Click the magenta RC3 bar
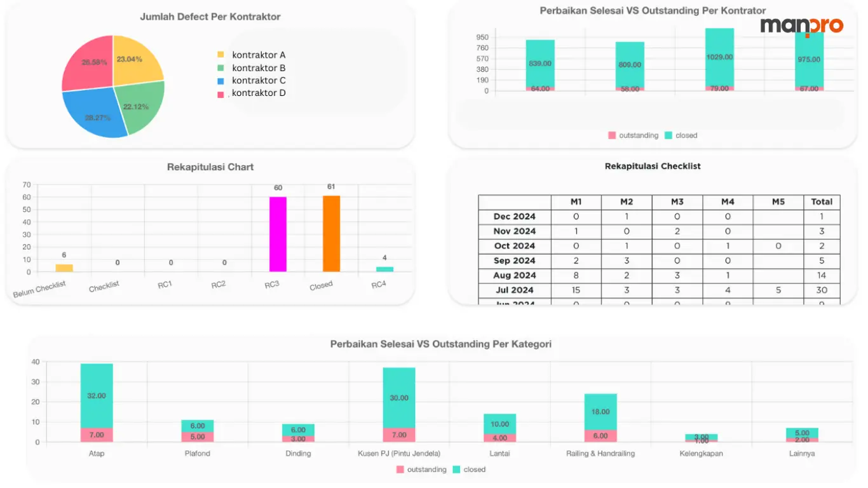868x488 pixels. (278, 234)
